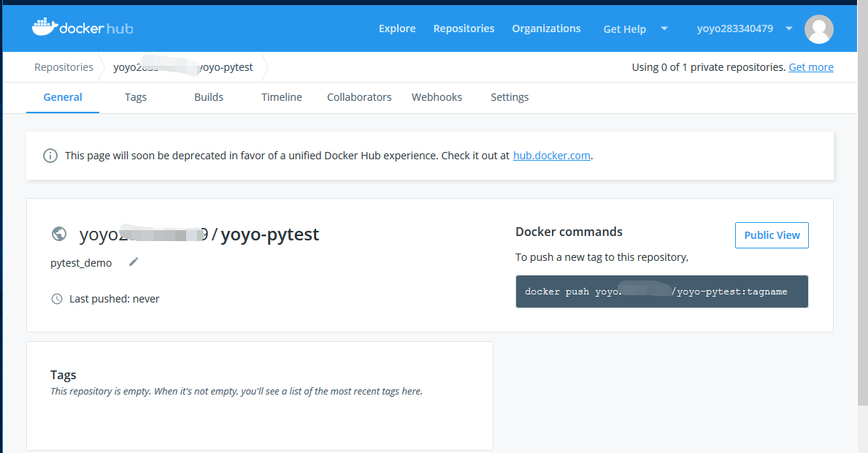Open Repositories in the top navigation

[464, 28]
